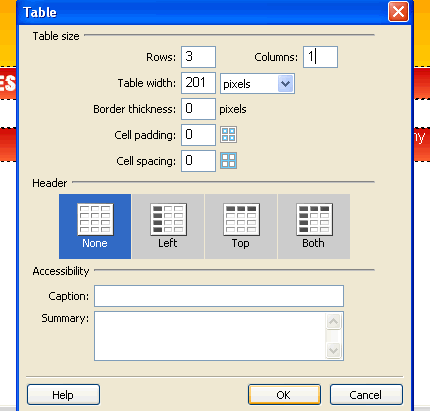Click the Cell padding value field
This screenshot has width=430, height=411.
(198, 135)
